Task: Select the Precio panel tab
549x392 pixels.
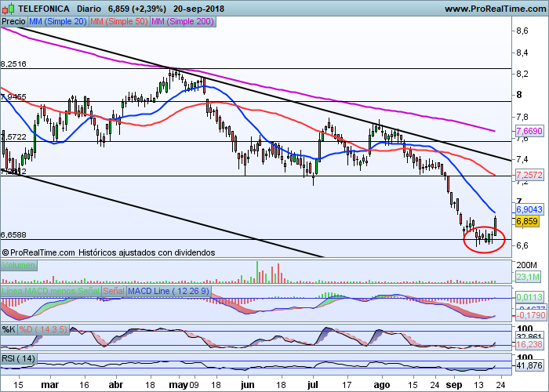Action: (x=13, y=22)
